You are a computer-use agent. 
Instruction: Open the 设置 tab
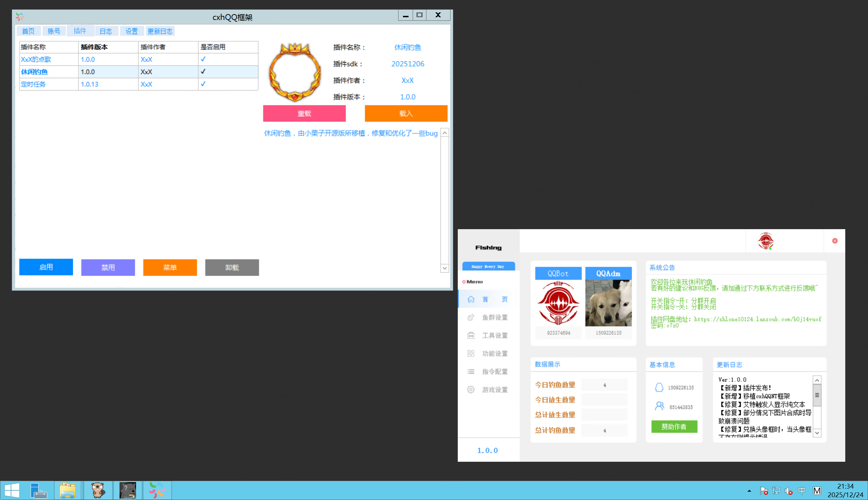(132, 31)
